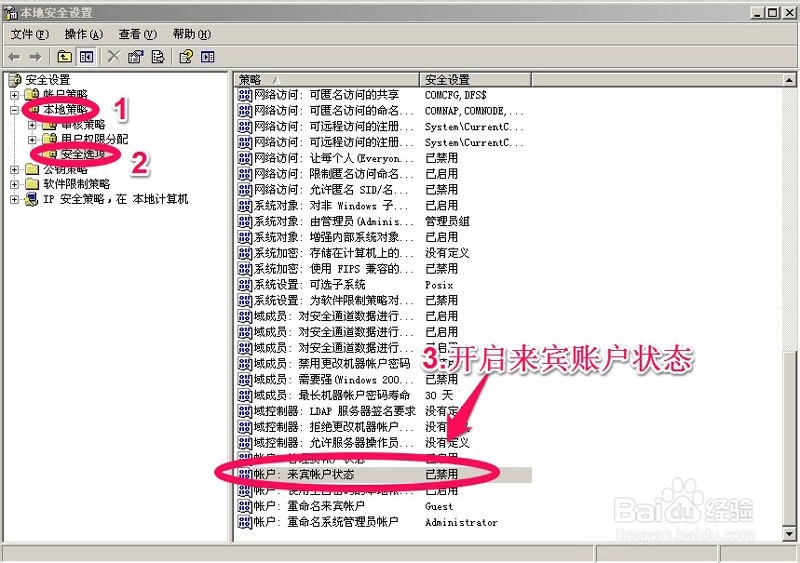Expand the 审核策略 tree node
Screen dimensions: 800x563
coord(32,125)
